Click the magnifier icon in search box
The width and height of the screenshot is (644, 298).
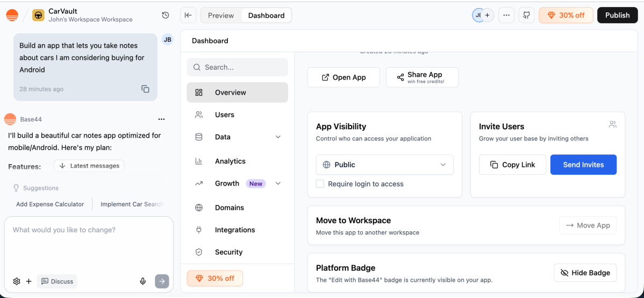click(x=197, y=67)
